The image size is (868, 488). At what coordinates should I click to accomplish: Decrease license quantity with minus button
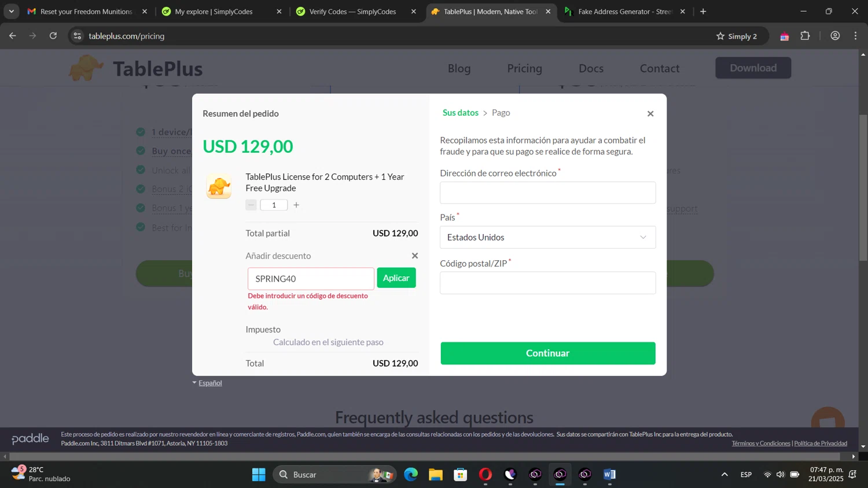pyautogui.click(x=251, y=205)
